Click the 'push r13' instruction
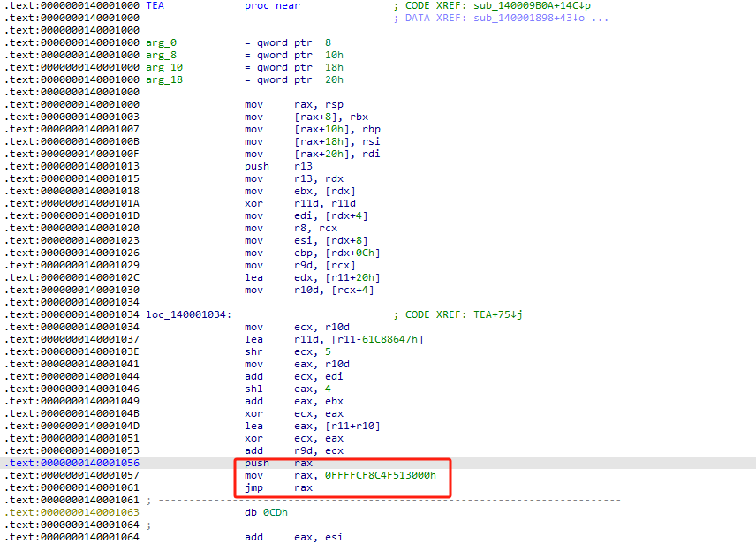Viewport: 756px width, 544px height. pyautogui.click(x=279, y=166)
